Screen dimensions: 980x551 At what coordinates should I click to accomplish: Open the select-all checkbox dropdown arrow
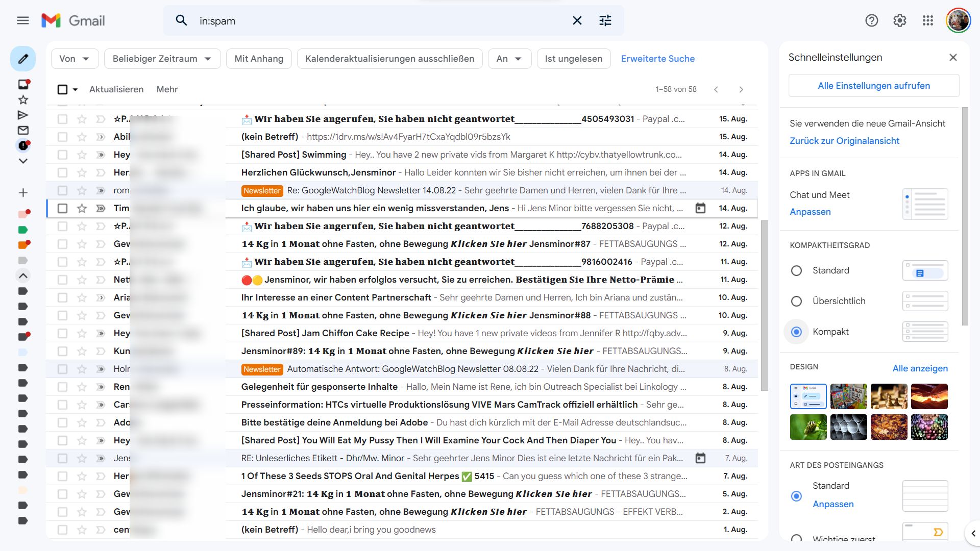click(x=76, y=90)
